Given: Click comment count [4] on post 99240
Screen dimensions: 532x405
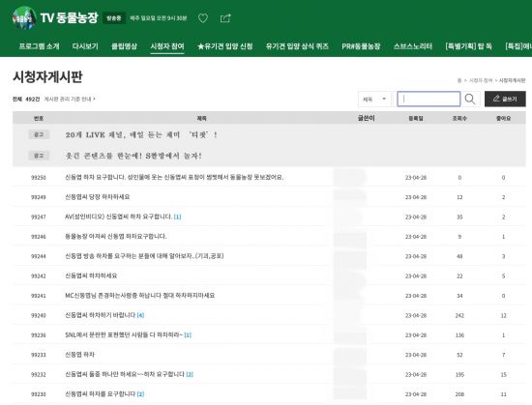Looking at the screenshot, I should point(140,315).
